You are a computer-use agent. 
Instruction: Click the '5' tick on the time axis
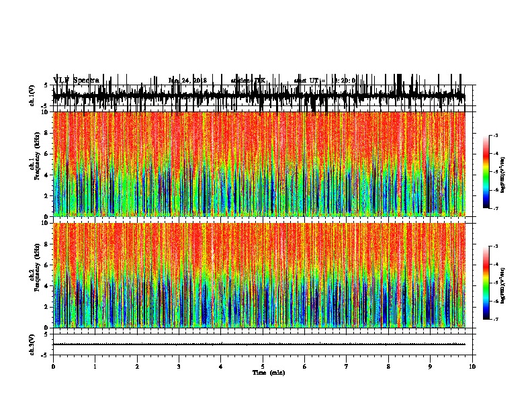[x=263, y=367]
